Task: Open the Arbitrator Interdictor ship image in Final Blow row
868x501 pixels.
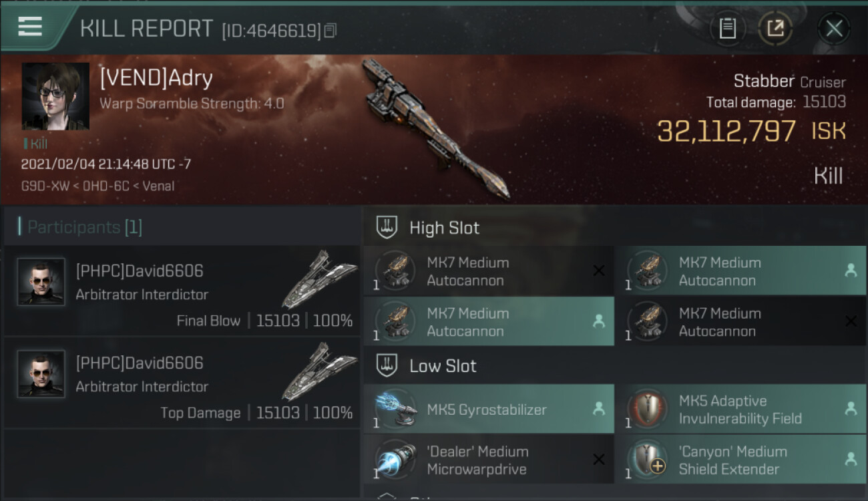Action: (318, 281)
